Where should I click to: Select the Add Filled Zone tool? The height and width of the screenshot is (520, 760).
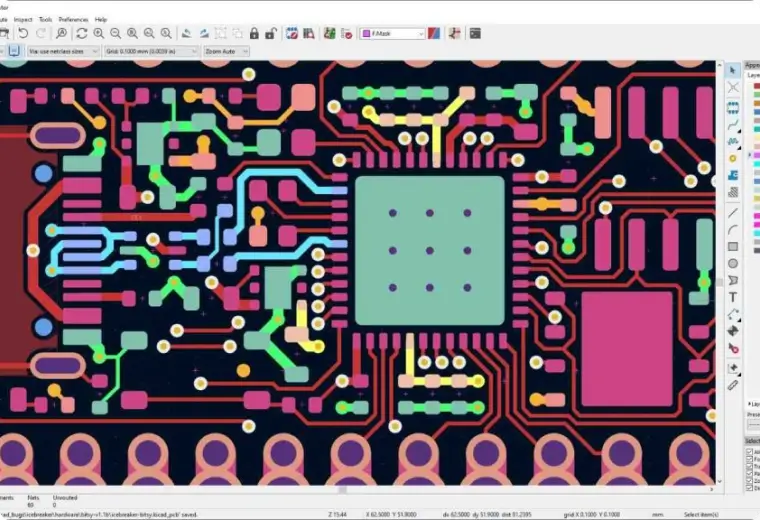point(733,175)
